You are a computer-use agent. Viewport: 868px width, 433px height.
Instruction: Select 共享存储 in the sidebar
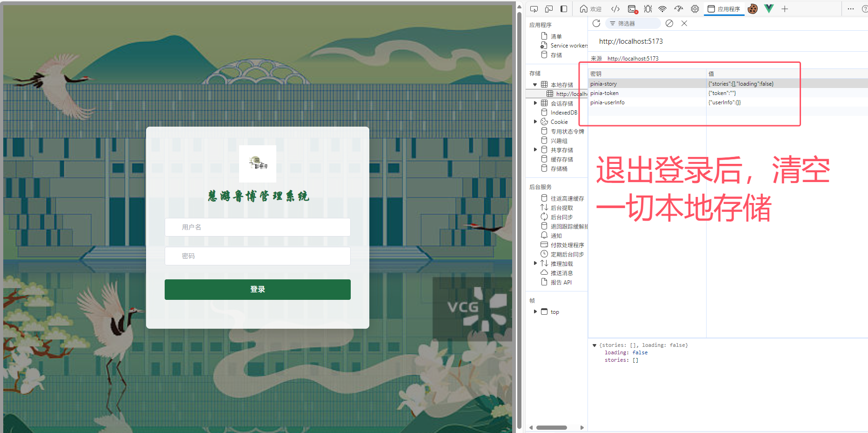(561, 150)
